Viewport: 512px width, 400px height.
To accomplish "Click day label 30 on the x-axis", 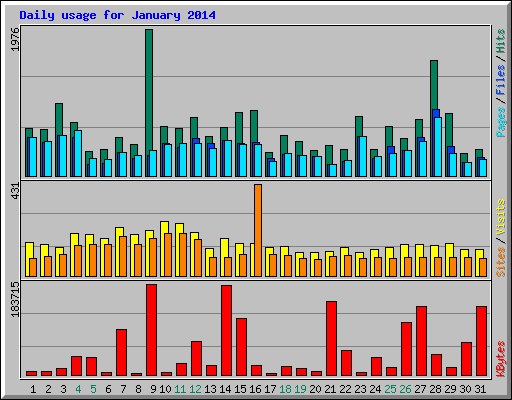I will click(x=465, y=389).
